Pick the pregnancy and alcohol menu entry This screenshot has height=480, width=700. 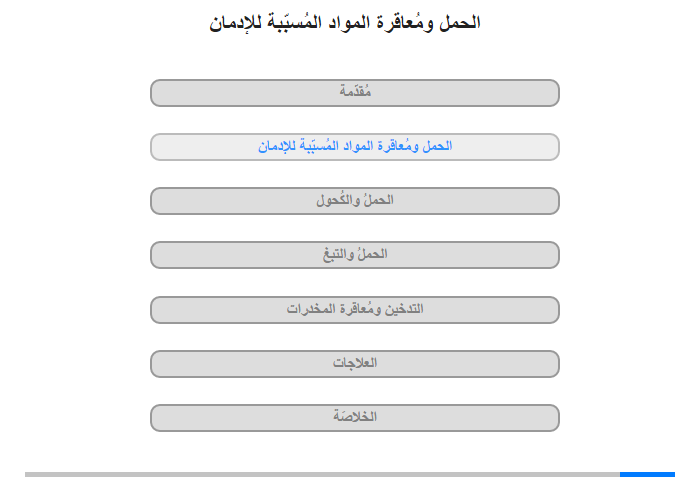click(x=354, y=201)
